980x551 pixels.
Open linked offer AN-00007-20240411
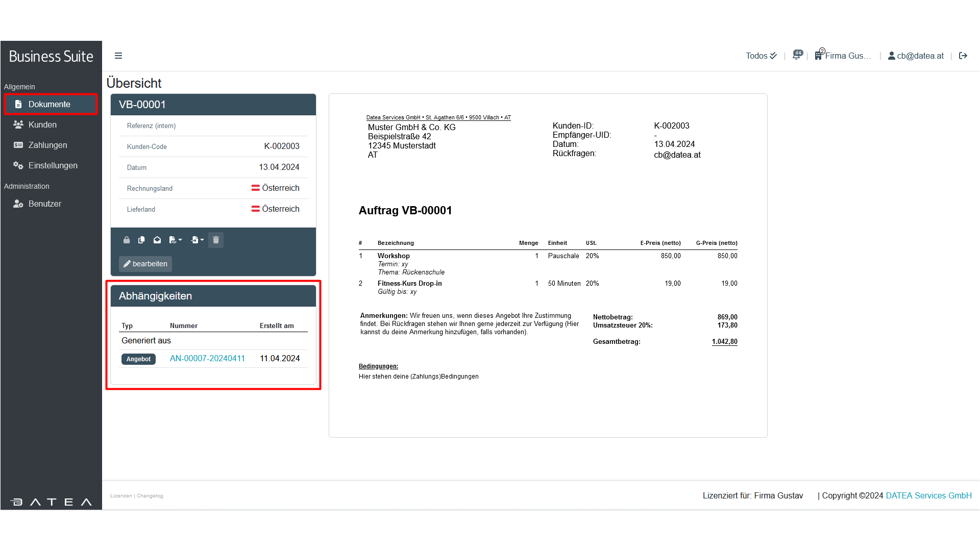click(207, 358)
